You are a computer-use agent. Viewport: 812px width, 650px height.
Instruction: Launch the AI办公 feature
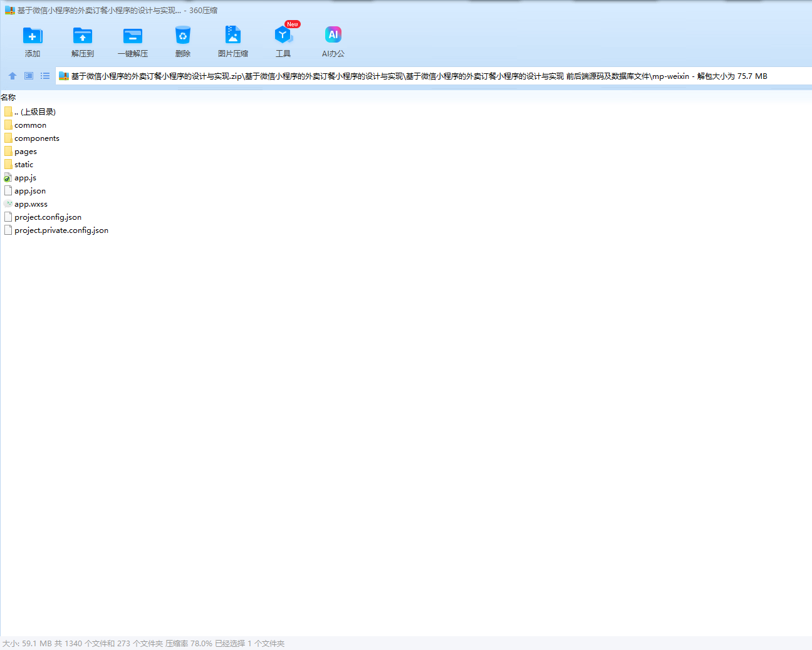click(x=333, y=42)
